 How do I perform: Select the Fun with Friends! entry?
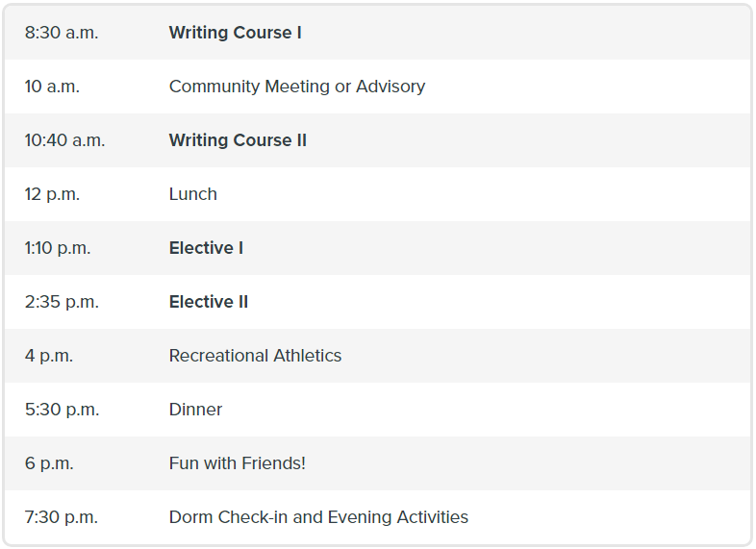(x=238, y=463)
